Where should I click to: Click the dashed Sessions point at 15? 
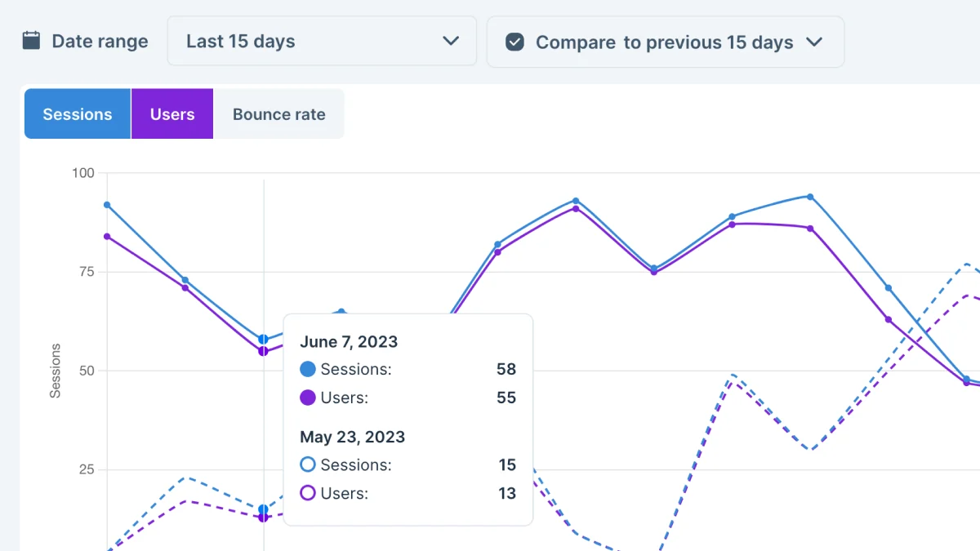(x=263, y=509)
